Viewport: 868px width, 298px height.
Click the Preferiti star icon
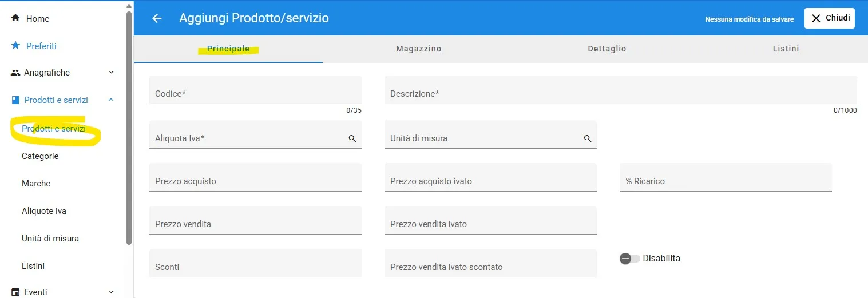click(x=15, y=46)
